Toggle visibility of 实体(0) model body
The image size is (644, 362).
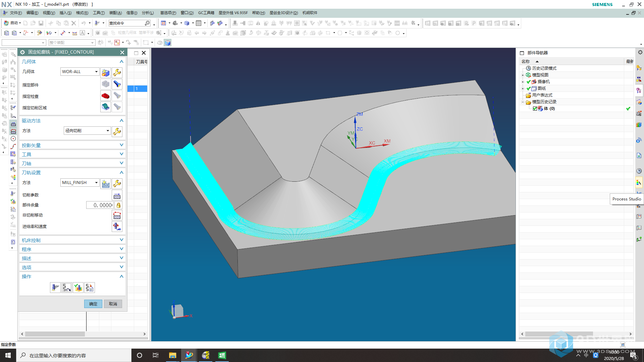coord(534,108)
